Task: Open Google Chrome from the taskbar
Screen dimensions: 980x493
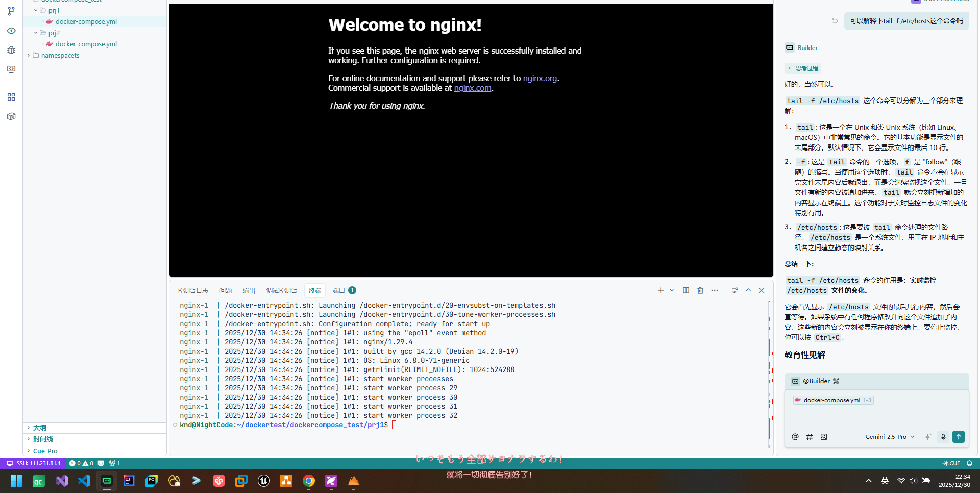Action: click(309, 481)
